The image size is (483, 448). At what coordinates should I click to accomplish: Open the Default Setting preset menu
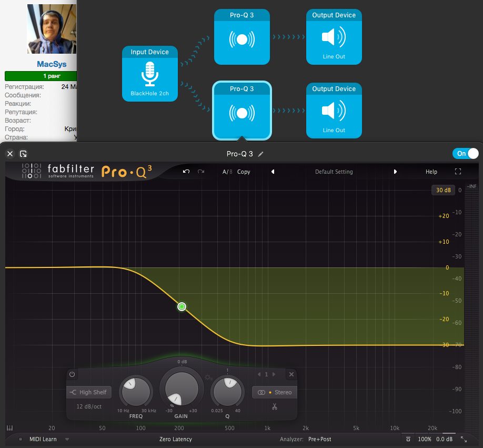point(334,172)
